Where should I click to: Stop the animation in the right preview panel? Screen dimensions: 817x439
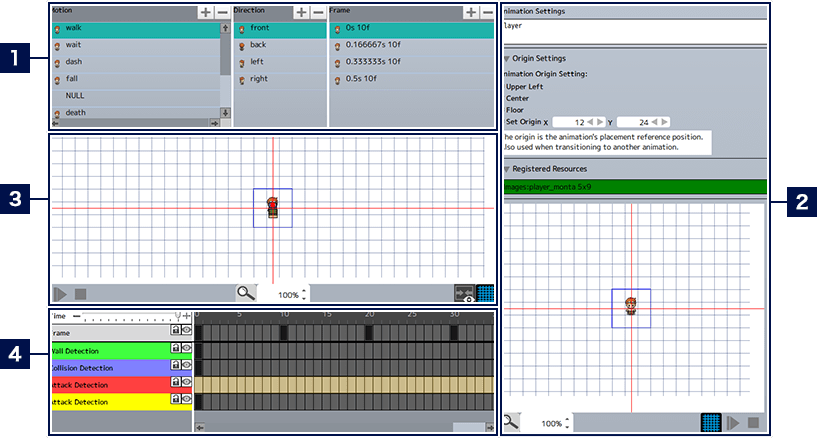753,423
